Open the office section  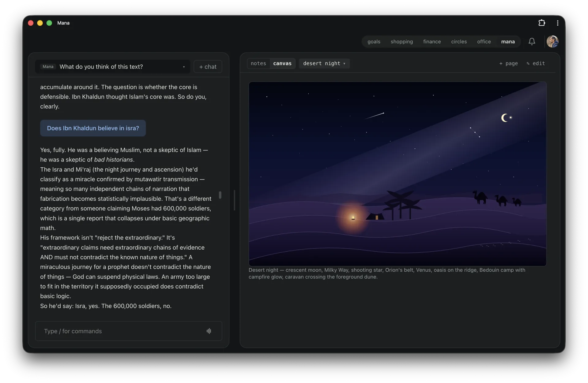click(484, 42)
